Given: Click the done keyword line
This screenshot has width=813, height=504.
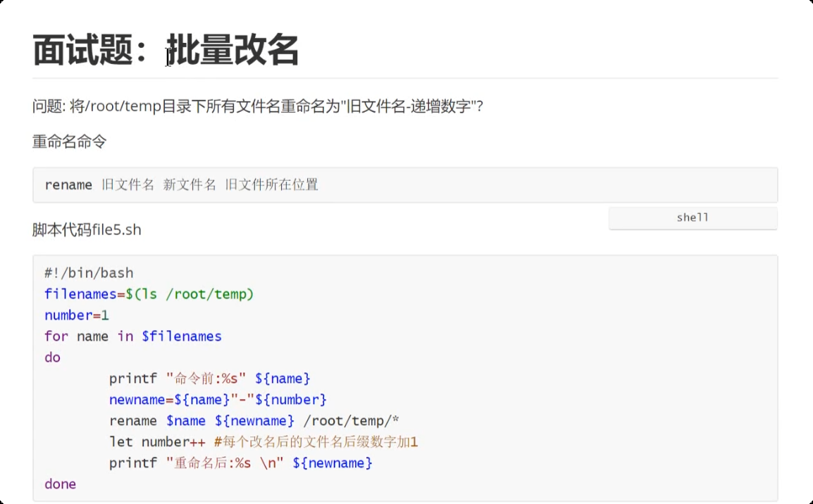Looking at the screenshot, I should [60, 484].
